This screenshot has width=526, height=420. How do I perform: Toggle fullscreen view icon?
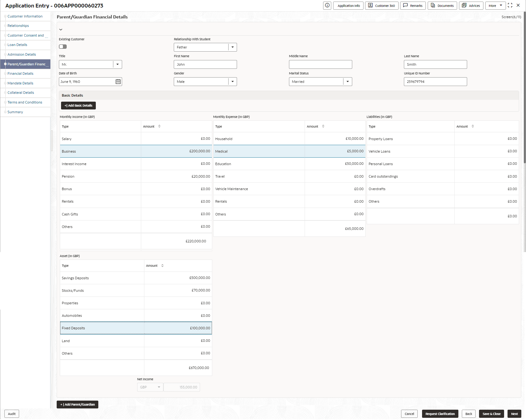point(510,6)
